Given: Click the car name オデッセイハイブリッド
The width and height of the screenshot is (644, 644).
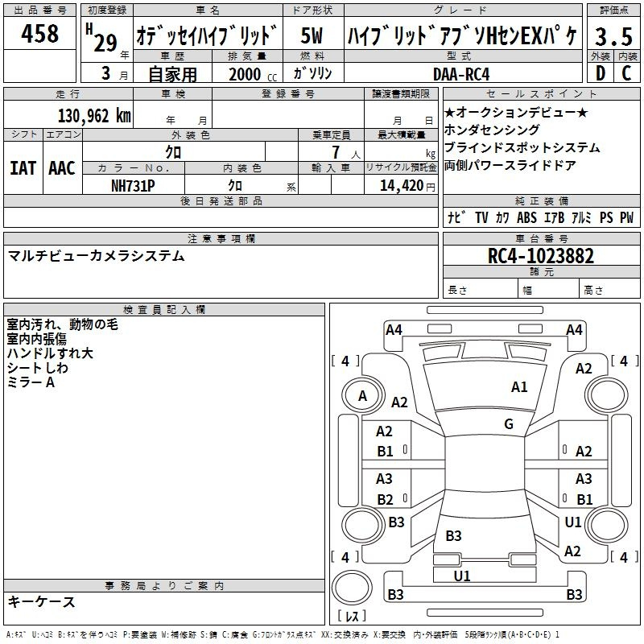Looking at the screenshot, I should tap(208, 35).
